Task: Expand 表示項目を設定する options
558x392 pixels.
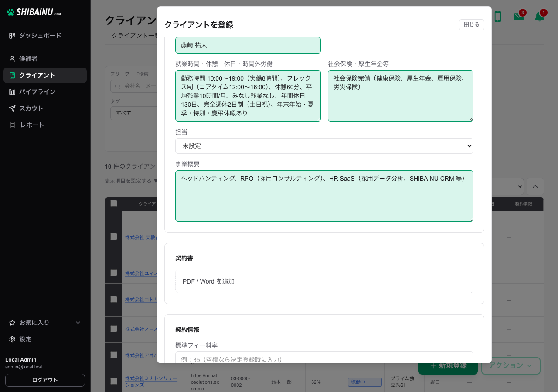Action: pos(131,181)
